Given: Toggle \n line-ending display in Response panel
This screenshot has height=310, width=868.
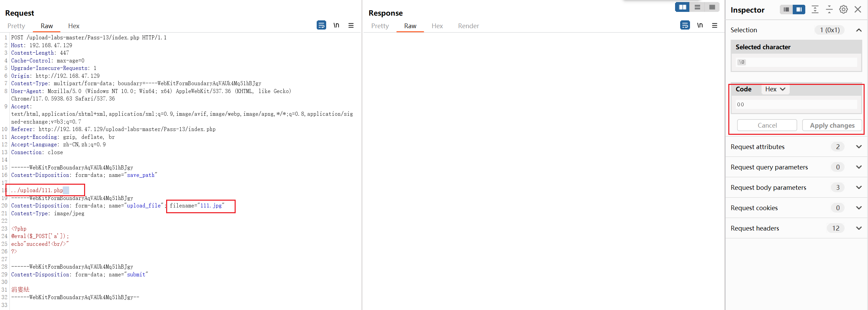Looking at the screenshot, I should [x=700, y=25].
